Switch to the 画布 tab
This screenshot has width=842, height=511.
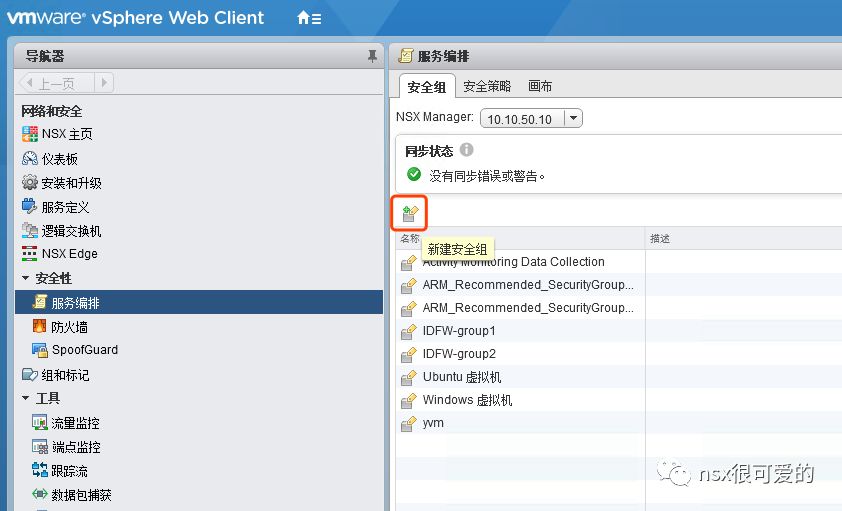click(x=540, y=86)
